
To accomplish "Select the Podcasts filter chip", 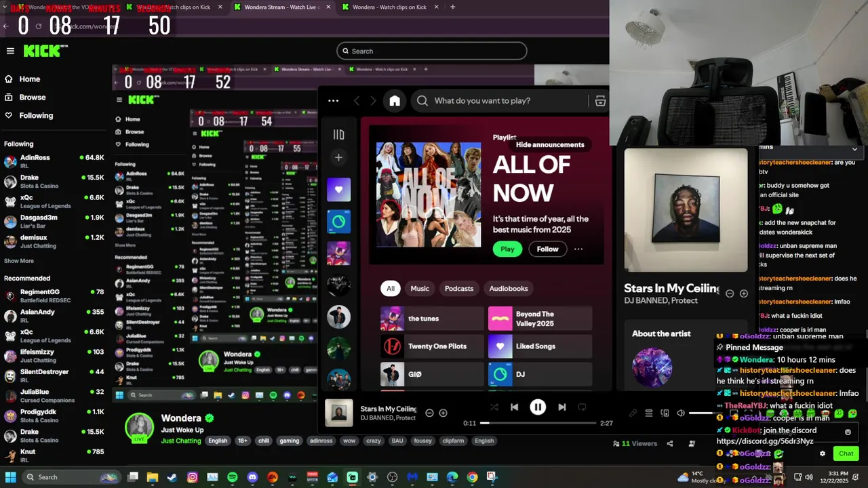I will 459,288.
